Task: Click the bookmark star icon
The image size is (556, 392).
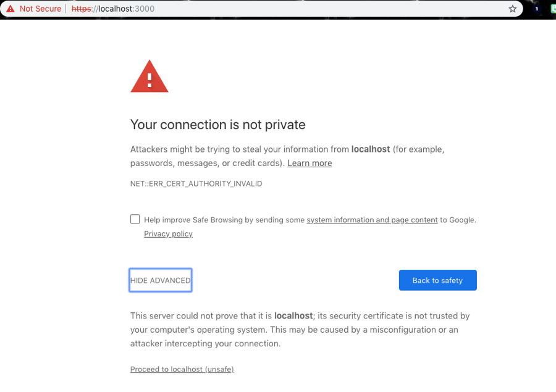Action: click(x=512, y=9)
